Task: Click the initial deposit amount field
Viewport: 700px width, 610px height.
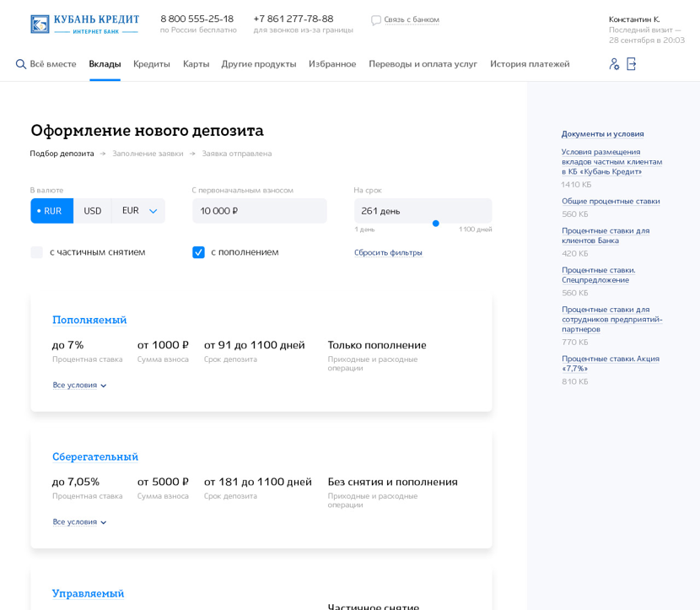Action: [x=259, y=211]
